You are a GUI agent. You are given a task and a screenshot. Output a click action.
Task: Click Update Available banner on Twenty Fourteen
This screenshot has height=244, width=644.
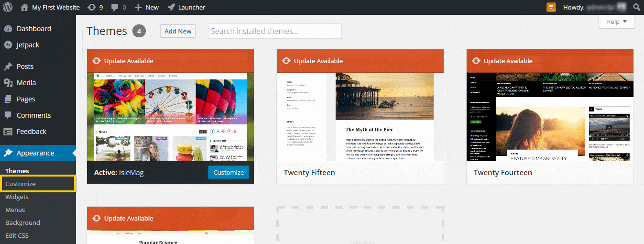(508, 61)
